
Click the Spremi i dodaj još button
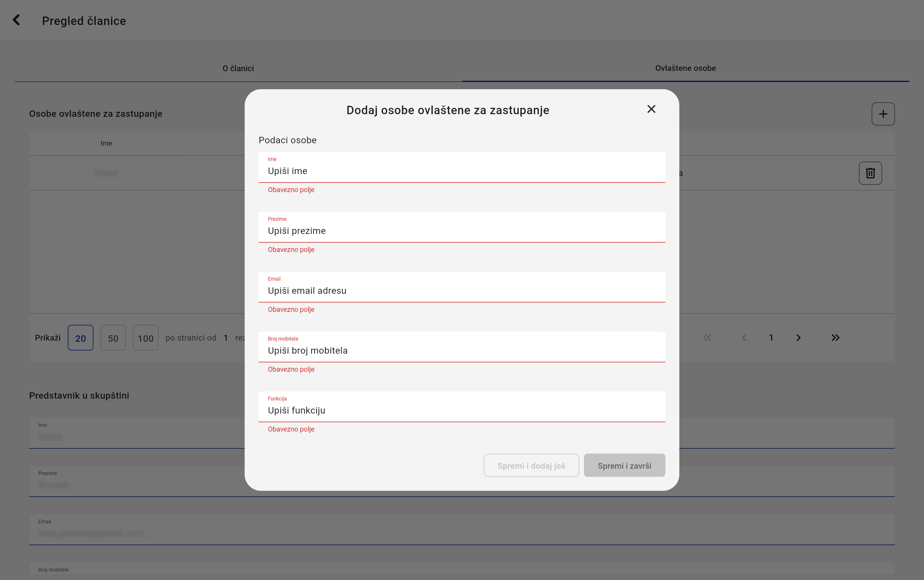coord(531,465)
